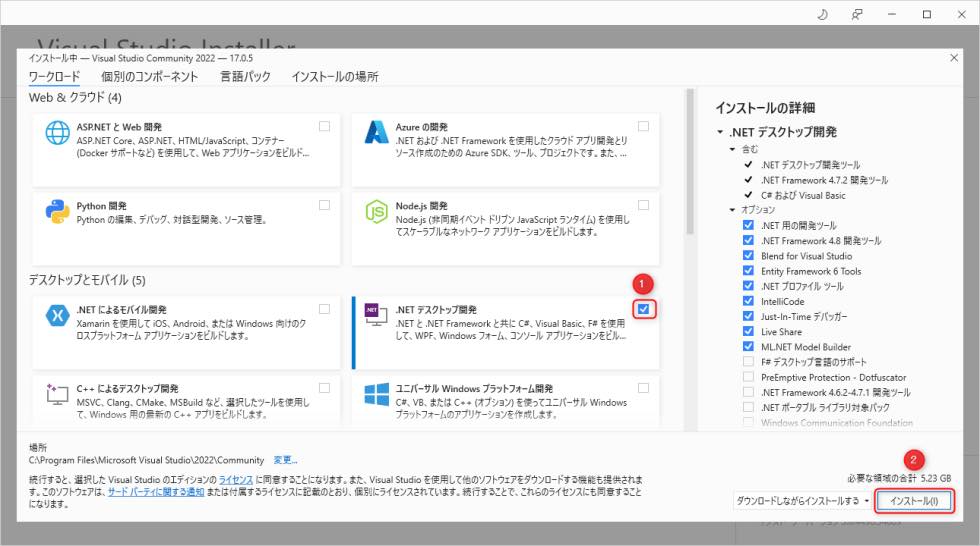This screenshot has width=980, height=546.
Task: Open the ダウンロードしながらインストールする dropdown
Action: 802,501
